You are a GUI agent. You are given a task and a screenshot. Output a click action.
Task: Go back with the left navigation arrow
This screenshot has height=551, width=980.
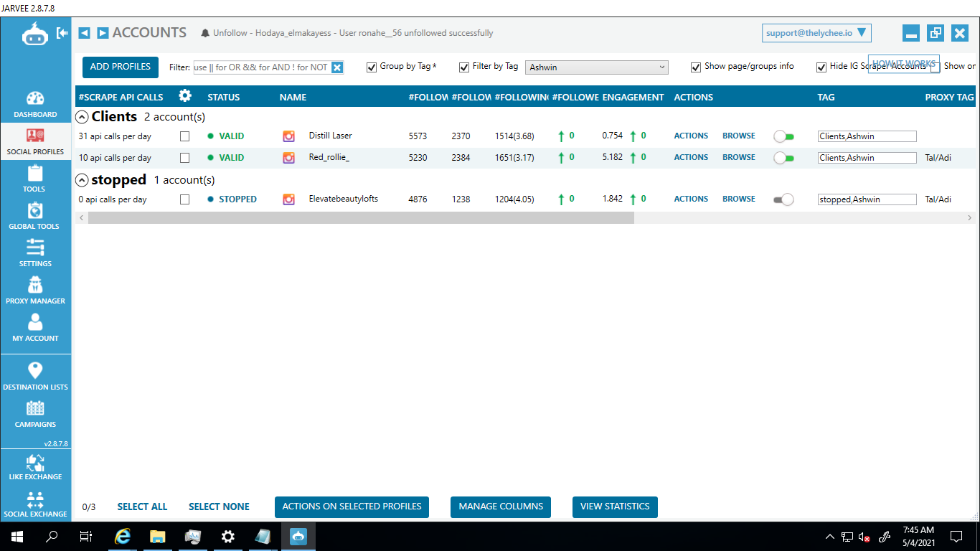coord(84,33)
